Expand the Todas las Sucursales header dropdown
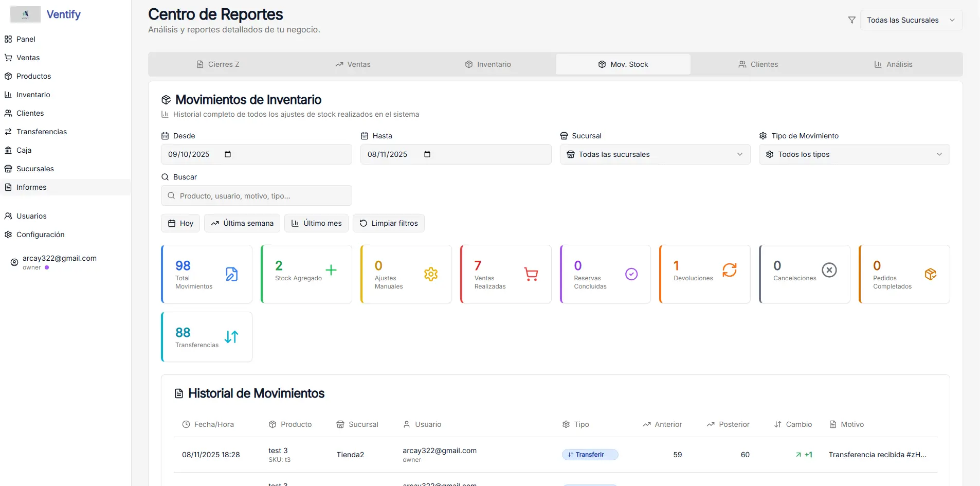980x486 pixels. coord(911,20)
